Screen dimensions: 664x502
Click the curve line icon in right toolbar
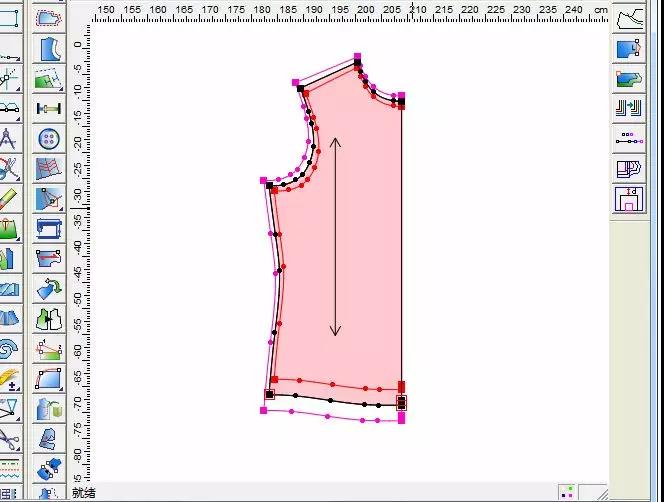click(x=628, y=19)
